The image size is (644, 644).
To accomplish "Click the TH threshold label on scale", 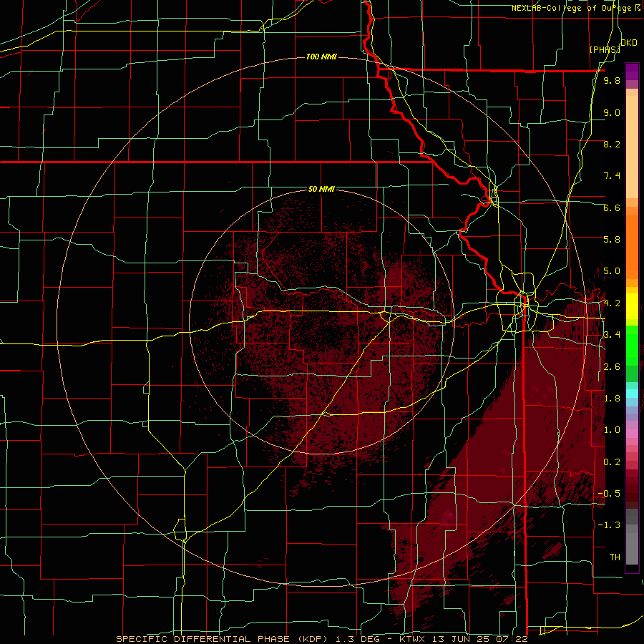I will point(615,557).
